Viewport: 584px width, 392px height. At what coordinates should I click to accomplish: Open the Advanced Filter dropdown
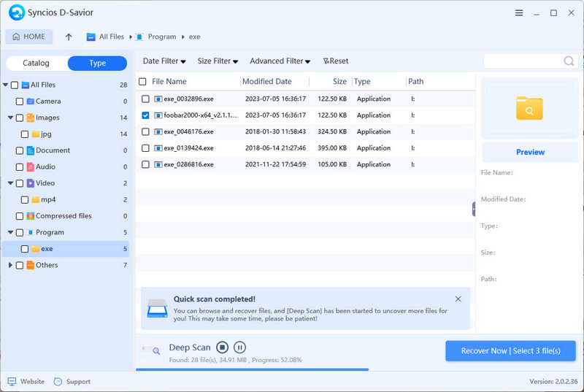(x=280, y=61)
